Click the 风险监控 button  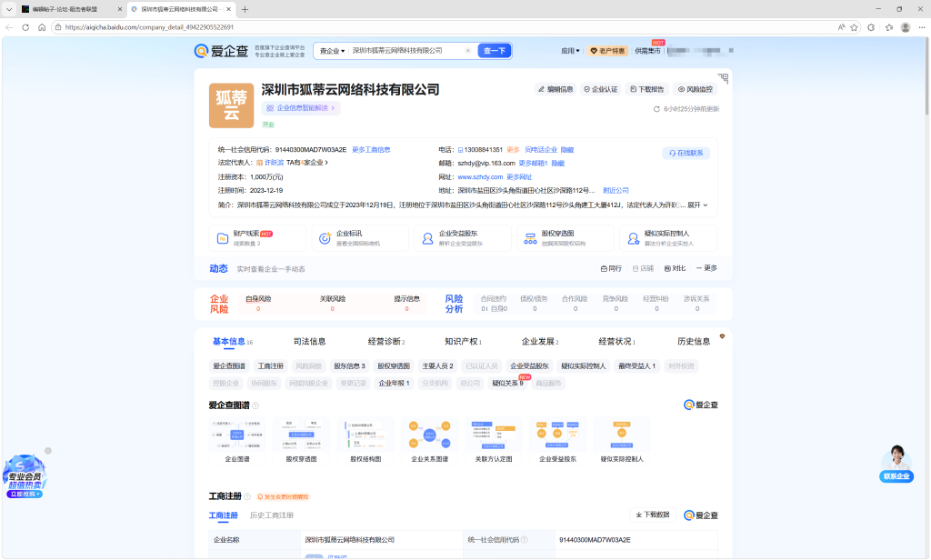coord(696,90)
